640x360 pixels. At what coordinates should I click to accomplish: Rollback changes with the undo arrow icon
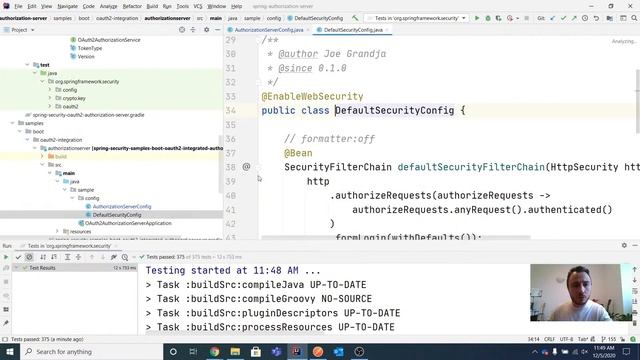pos(596,18)
